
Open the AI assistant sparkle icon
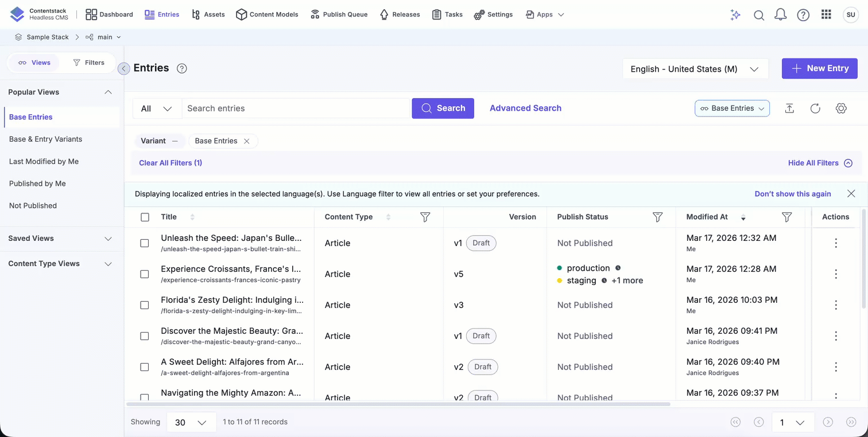(x=735, y=15)
